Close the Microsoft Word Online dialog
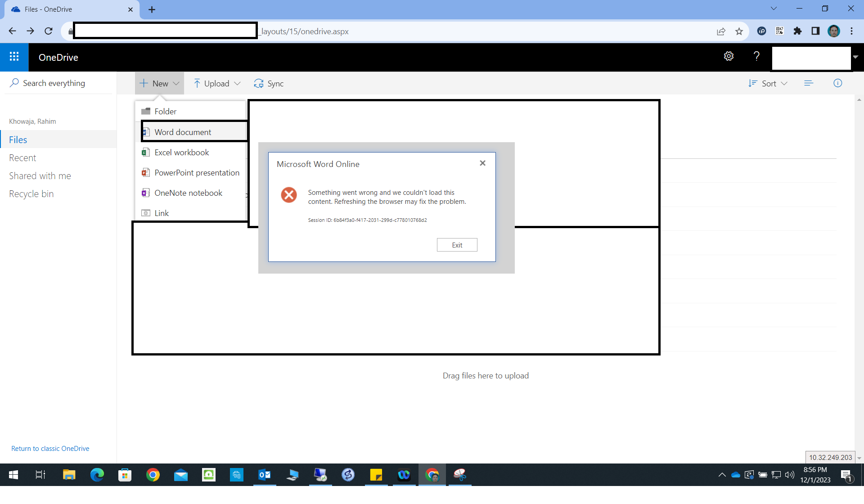This screenshot has height=504, width=864. [x=482, y=163]
